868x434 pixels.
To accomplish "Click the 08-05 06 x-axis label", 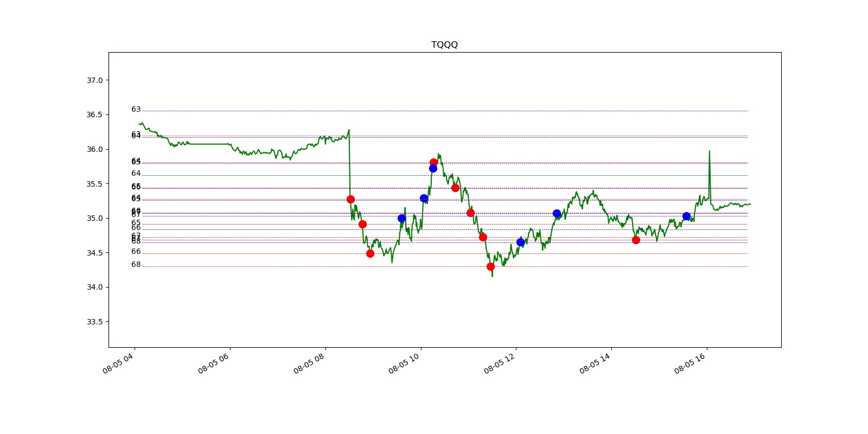I will tap(214, 363).
